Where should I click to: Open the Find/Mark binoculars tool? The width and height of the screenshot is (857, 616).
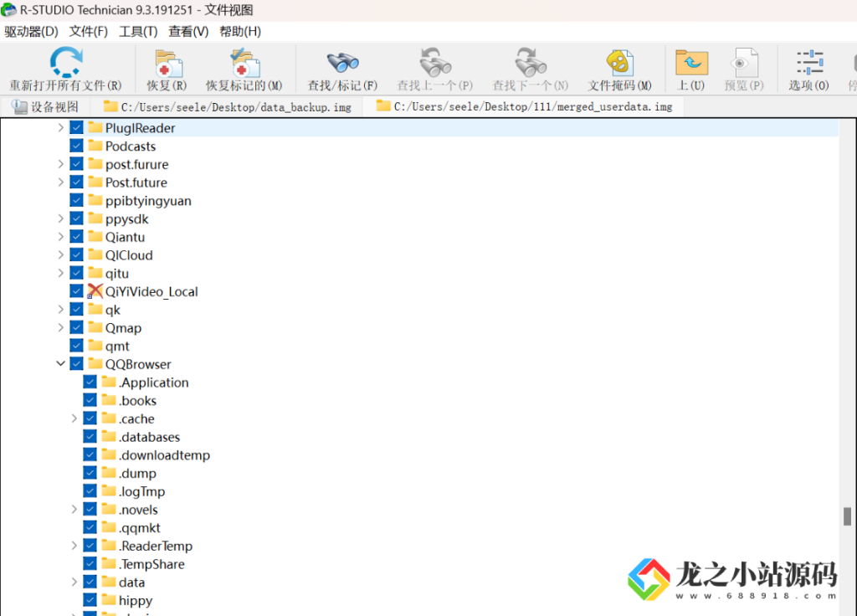342,63
